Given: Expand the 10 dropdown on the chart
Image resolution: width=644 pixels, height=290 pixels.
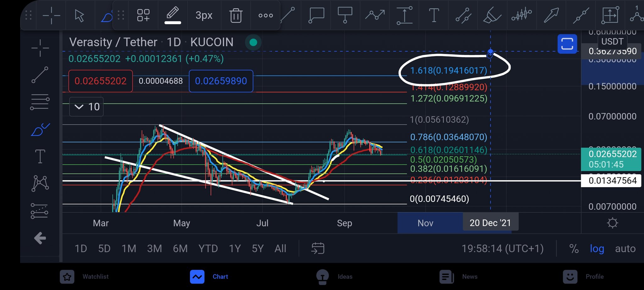Looking at the screenshot, I should point(86,107).
